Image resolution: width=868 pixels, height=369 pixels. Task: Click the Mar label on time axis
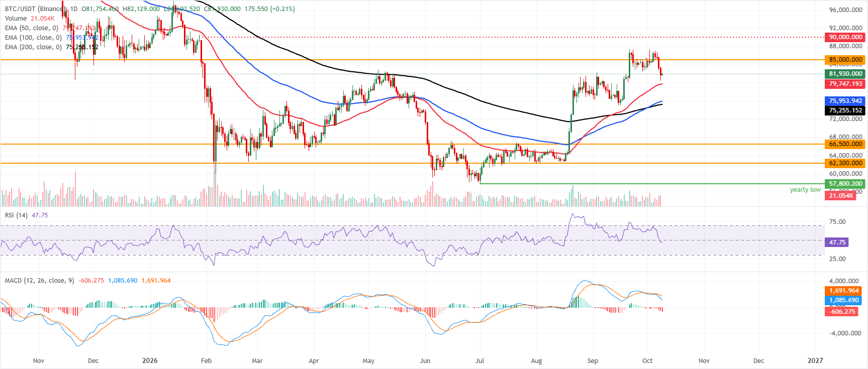point(257,360)
